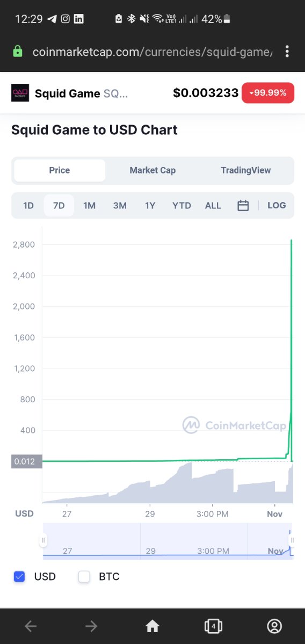Open the calendar date range picker

coord(243,205)
